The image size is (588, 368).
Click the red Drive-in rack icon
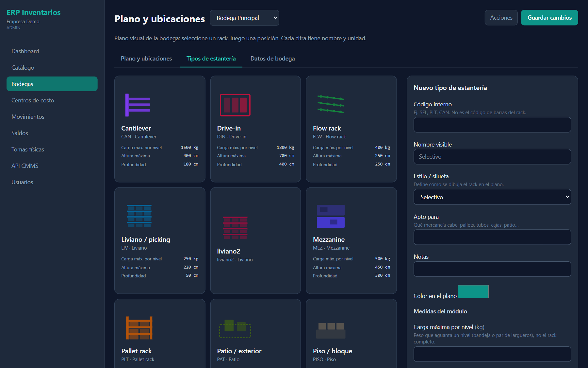tap(235, 105)
